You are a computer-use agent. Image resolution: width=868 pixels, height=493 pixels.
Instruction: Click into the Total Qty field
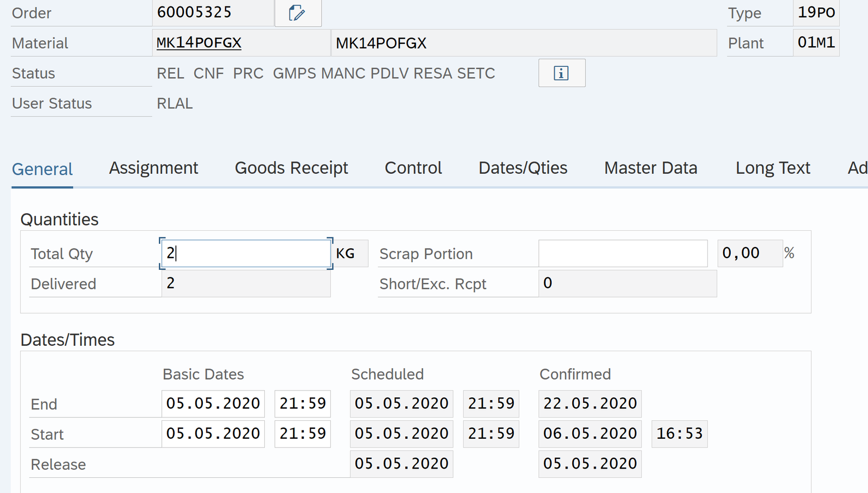click(246, 254)
